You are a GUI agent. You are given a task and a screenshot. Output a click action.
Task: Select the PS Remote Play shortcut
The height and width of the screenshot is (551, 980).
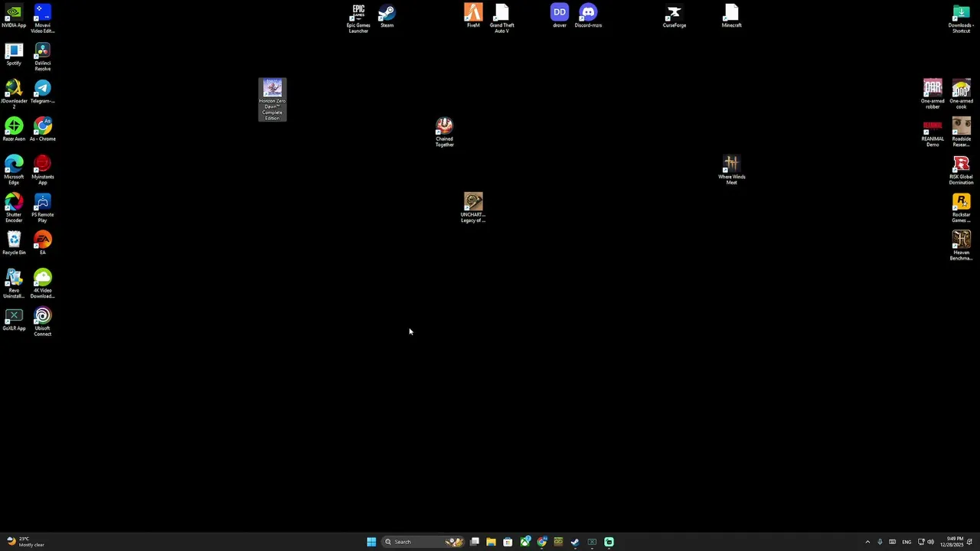tap(42, 208)
